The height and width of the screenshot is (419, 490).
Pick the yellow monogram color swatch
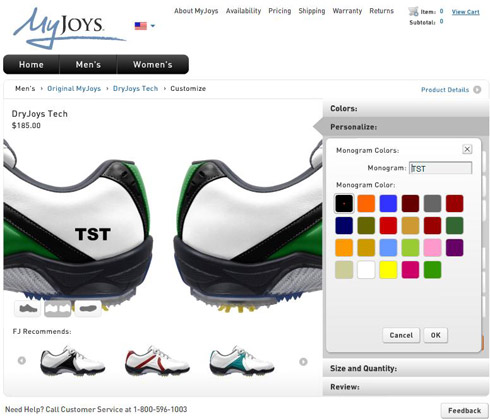click(388, 270)
